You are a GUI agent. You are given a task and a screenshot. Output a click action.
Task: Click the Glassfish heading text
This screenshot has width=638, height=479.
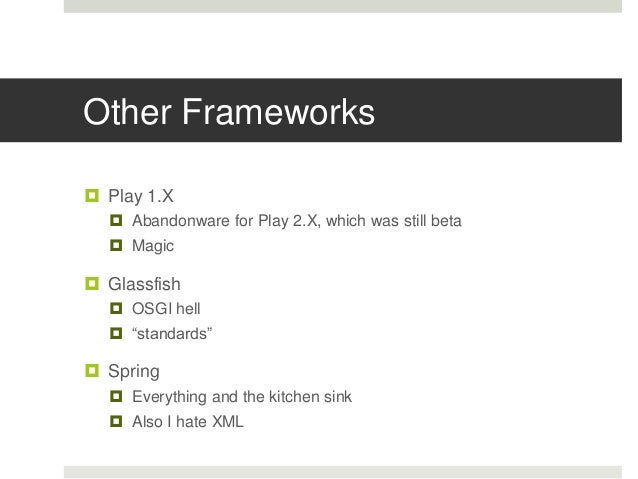point(144,284)
